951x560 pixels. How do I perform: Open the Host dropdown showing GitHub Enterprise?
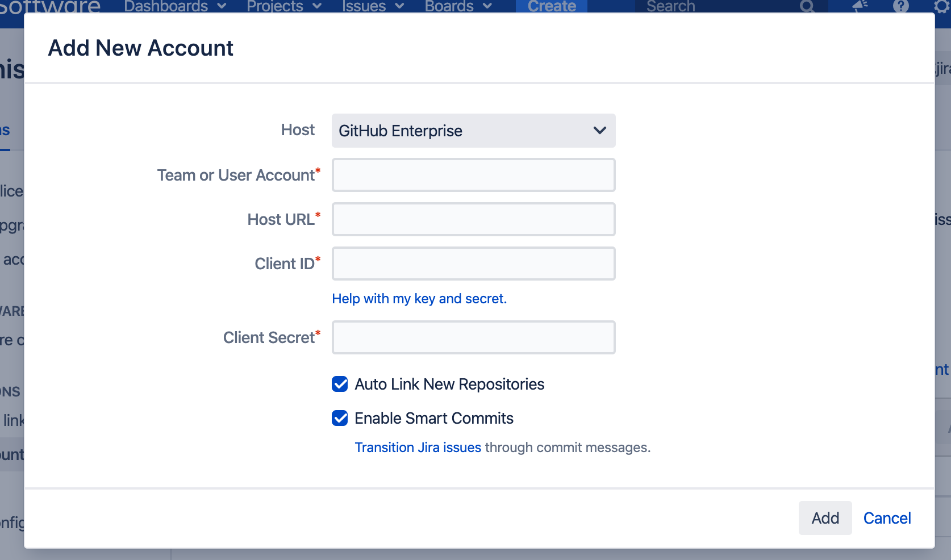(473, 131)
